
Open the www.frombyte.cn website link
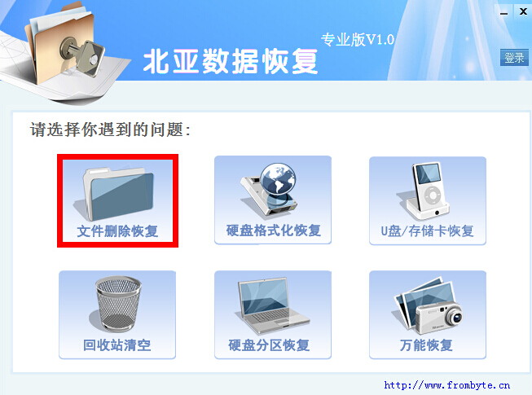pyautogui.click(x=446, y=385)
